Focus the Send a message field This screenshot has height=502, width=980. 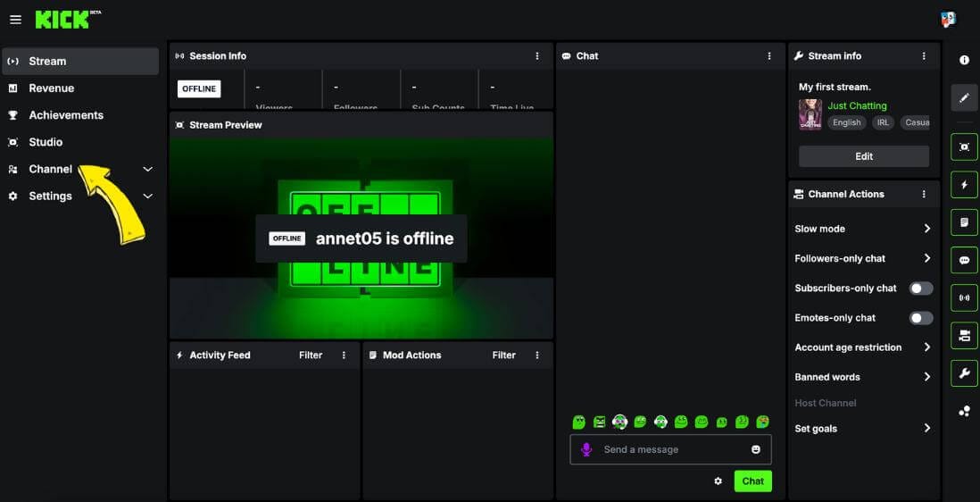click(x=670, y=449)
